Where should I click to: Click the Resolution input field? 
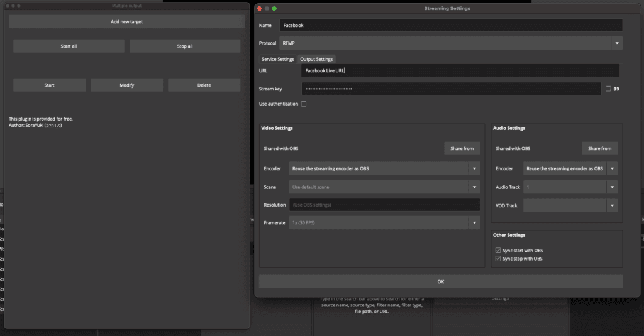coord(384,205)
